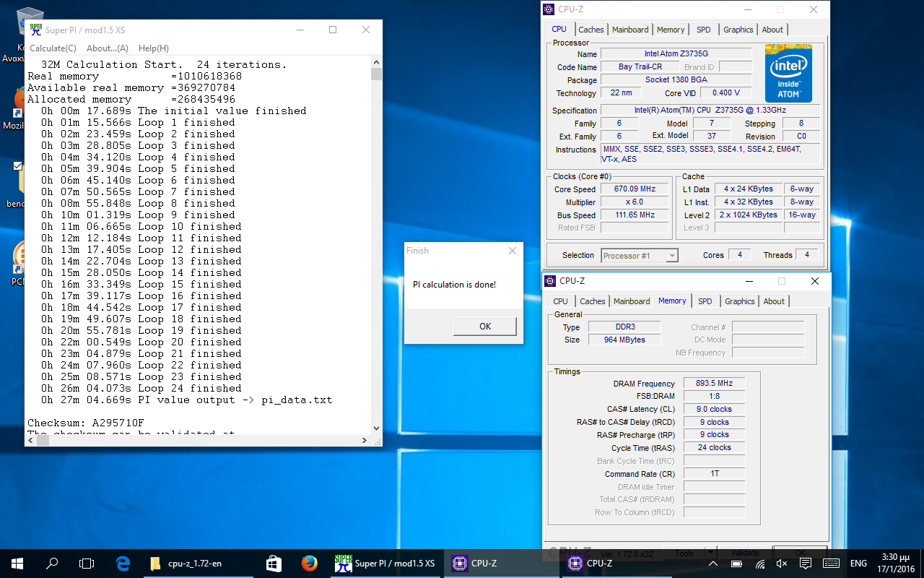Click memory Size value 964 MBytes
Viewport: 924px width, 578px height.
(x=624, y=340)
